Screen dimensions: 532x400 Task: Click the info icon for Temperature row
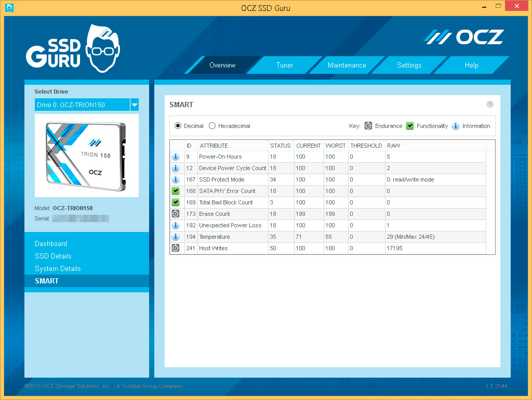point(176,237)
